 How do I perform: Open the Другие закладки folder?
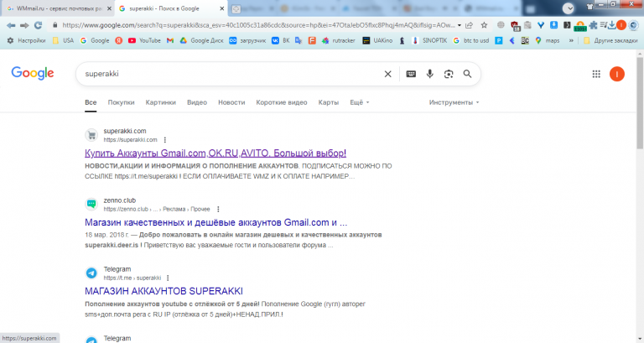click(610, 40)
